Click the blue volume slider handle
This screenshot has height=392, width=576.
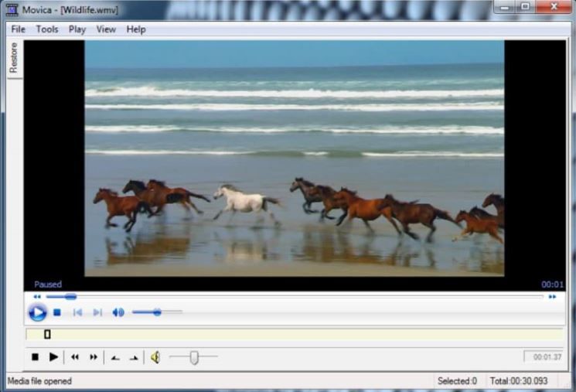point(157,312)
